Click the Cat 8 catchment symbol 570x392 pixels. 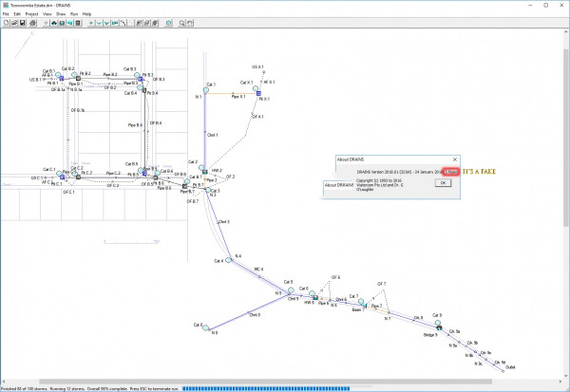click(205, 327)
